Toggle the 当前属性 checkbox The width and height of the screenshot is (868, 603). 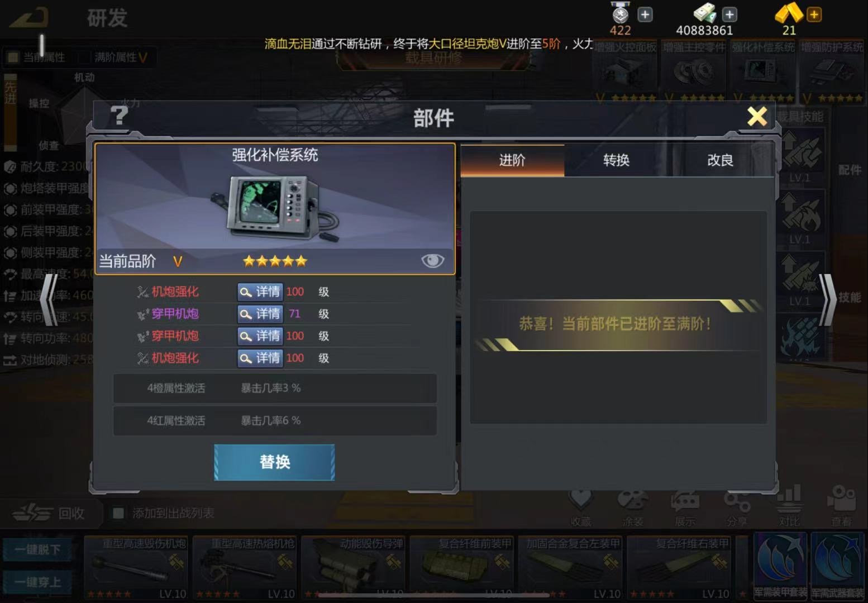click(x=12, y=57)
